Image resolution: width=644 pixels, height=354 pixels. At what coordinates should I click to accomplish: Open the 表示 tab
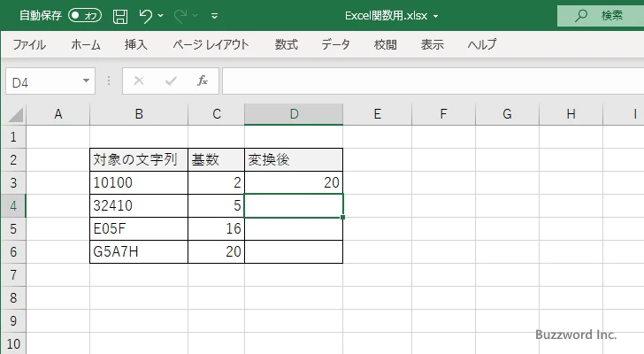[432, 44]
